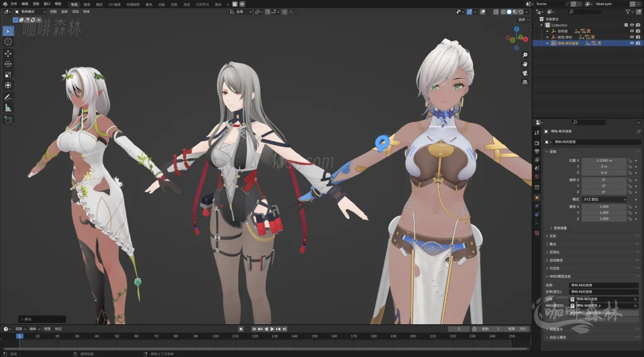Click the new-scene icon beside the Scene field
Screen dimensions: 644x357
pyautogui.click(x=574, y=4)
